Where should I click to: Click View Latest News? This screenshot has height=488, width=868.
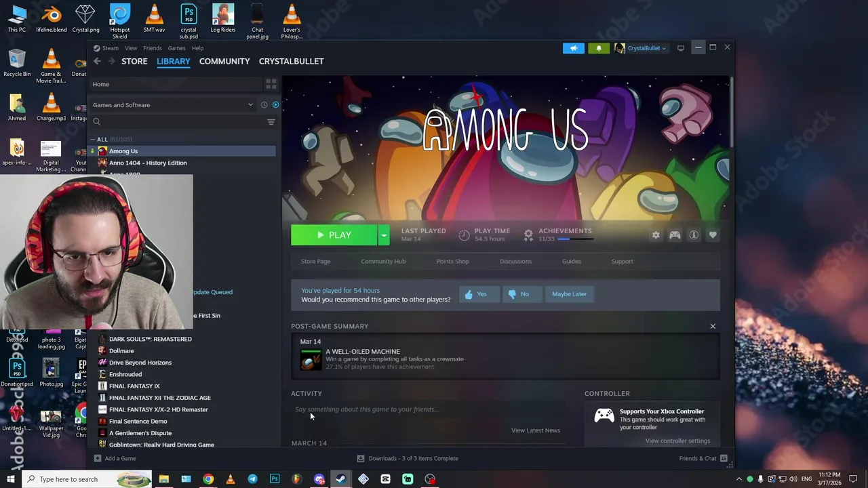(x=536, y=430)
